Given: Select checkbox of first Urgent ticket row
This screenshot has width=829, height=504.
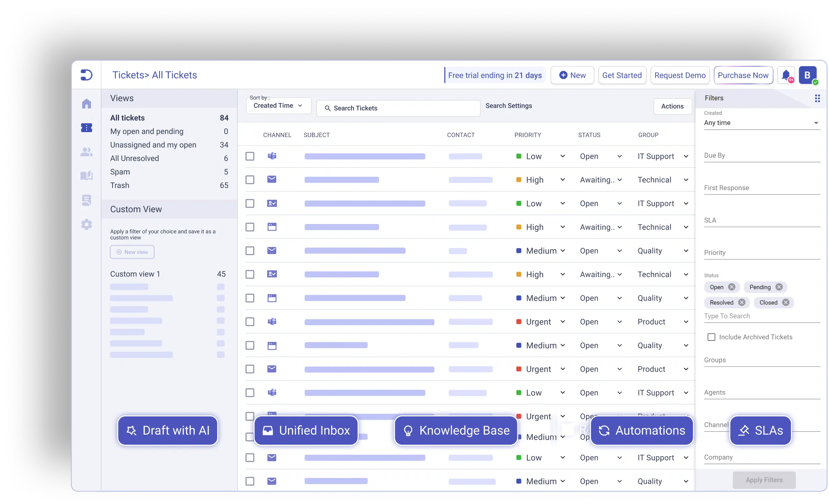Looking at the screenshot, I should [250, 322].
